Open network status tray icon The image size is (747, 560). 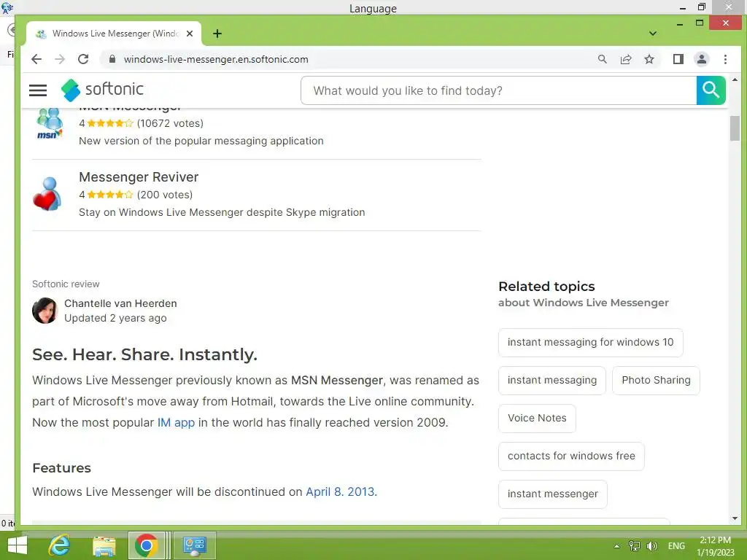click(x=634, y=545)
